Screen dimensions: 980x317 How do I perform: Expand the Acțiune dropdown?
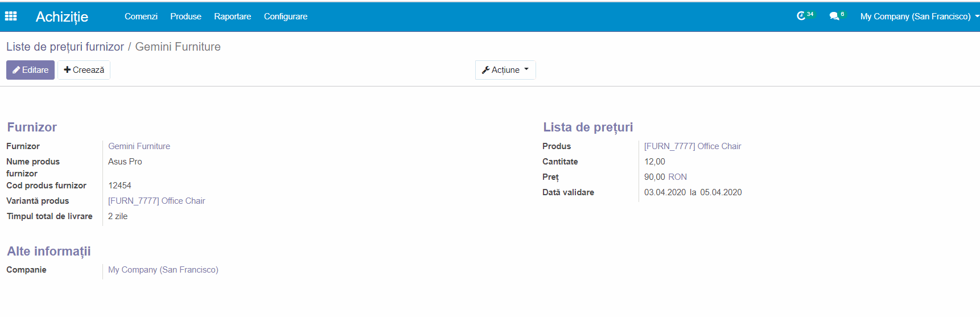[505, 70]
